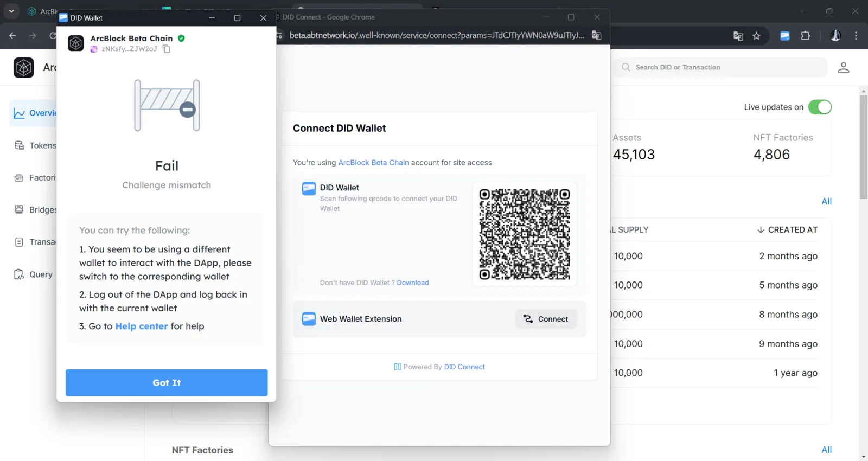Open the ArcBlock Beta Chain link
This screenshot has width=868, height=461.
(374, 163)
